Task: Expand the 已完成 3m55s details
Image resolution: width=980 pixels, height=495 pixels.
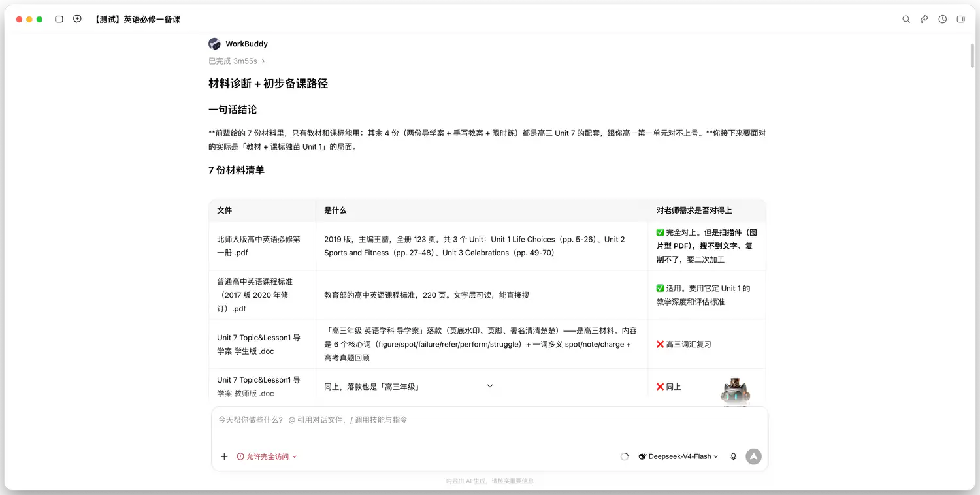Action: 237,61
